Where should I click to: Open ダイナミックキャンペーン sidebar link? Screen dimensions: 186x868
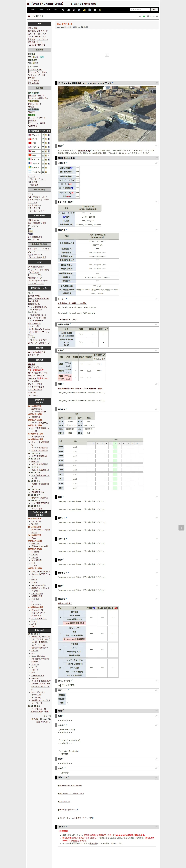coord(39,199)
